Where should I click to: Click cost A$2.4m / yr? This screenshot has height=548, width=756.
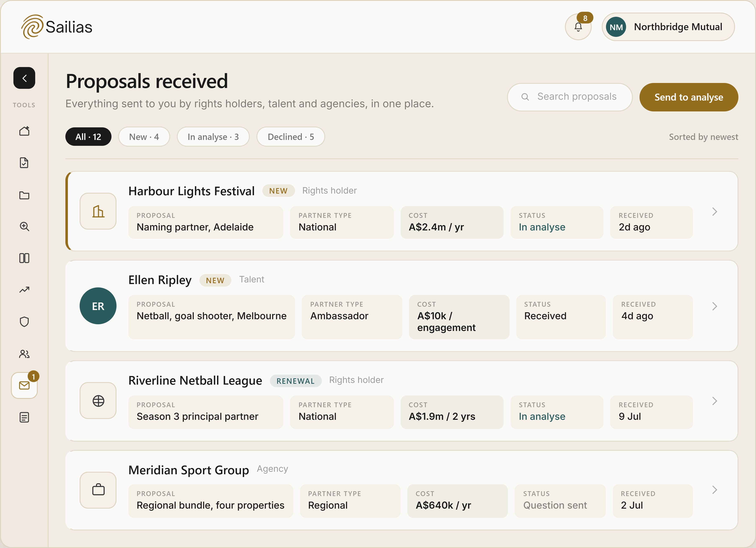click(x=452, y=222)
